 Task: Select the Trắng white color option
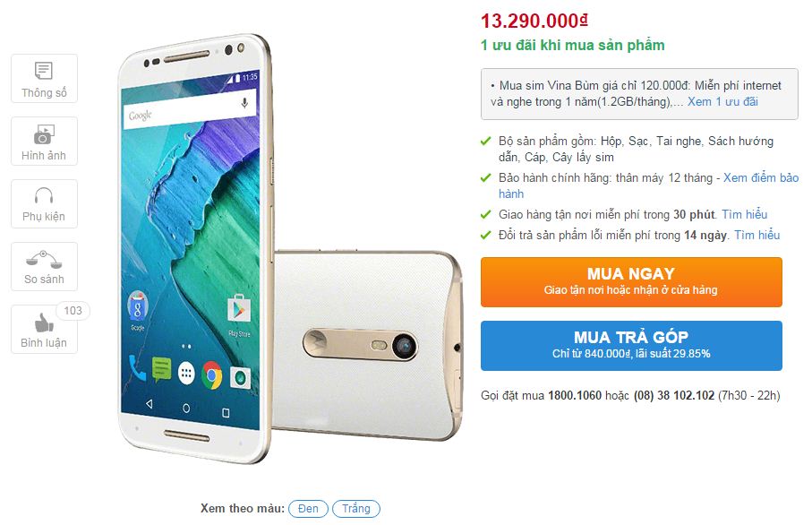(355, 508)
